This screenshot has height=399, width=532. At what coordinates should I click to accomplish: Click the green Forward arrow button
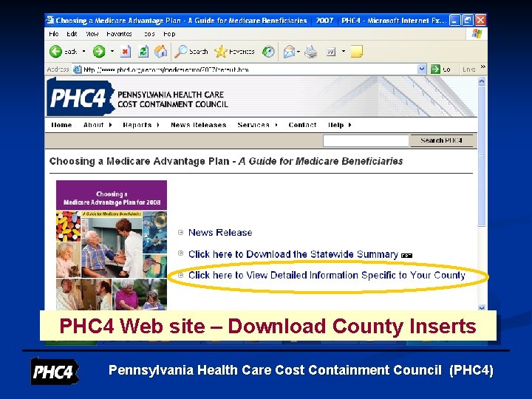tap(99, 52)
